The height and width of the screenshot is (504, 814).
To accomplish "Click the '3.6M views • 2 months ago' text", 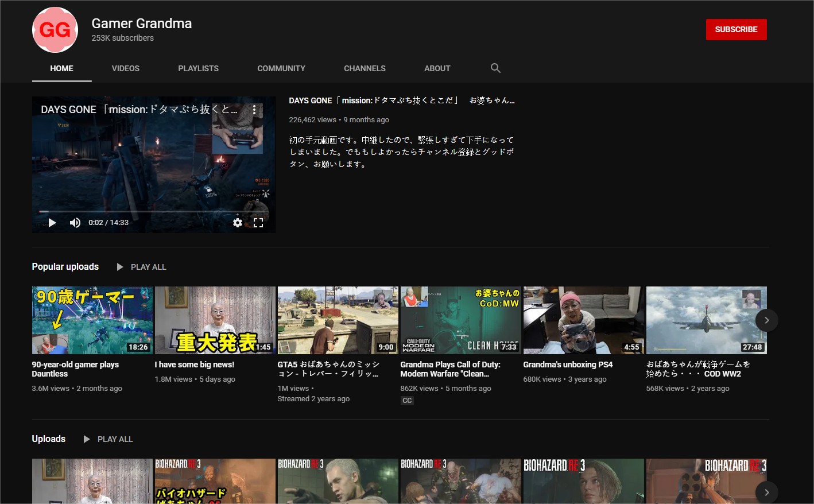I will click(77, 389).
